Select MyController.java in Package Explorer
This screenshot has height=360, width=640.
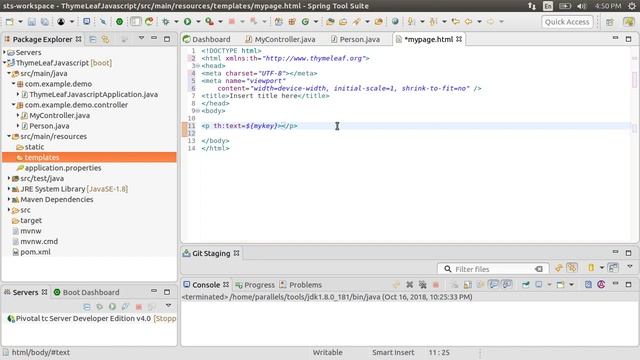60,116
